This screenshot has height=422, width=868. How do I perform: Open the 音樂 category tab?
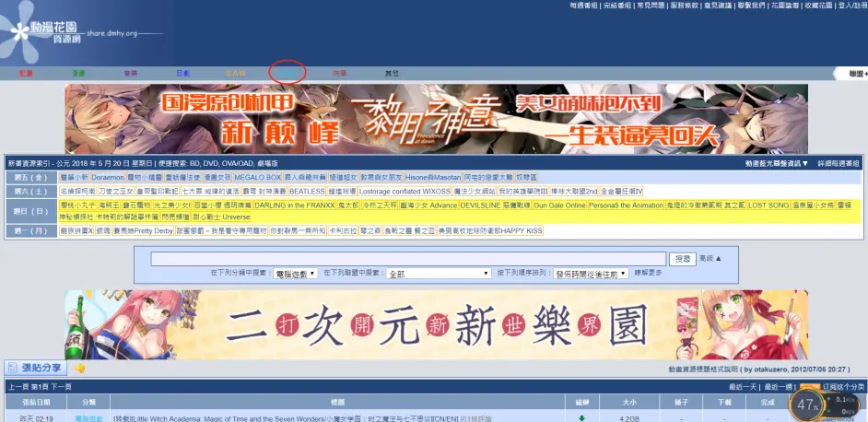tap(131, 73)
